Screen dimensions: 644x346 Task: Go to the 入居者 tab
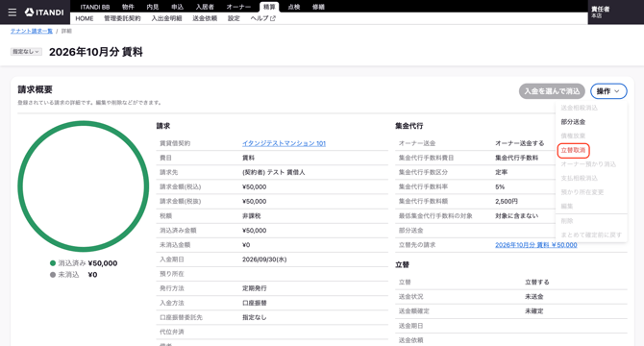[205, 7]
